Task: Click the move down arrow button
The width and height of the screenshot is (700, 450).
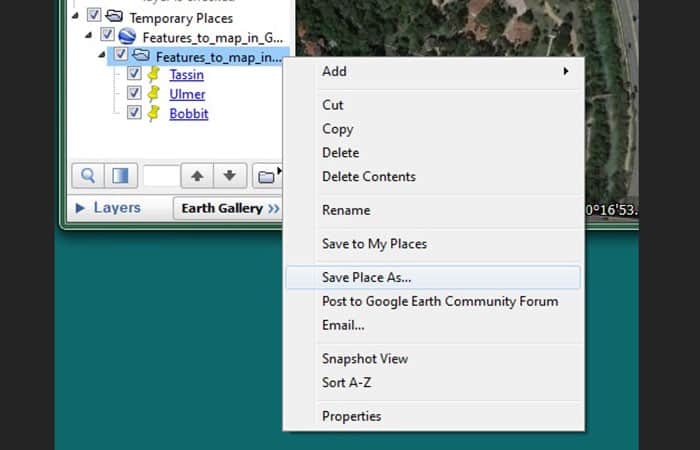Action: coord(230,175)
